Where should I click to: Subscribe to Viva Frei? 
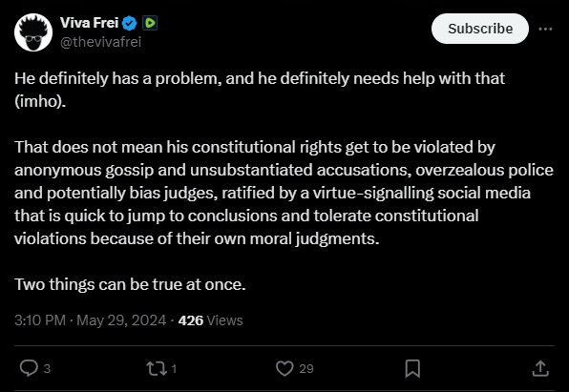[x=479, y=29]
